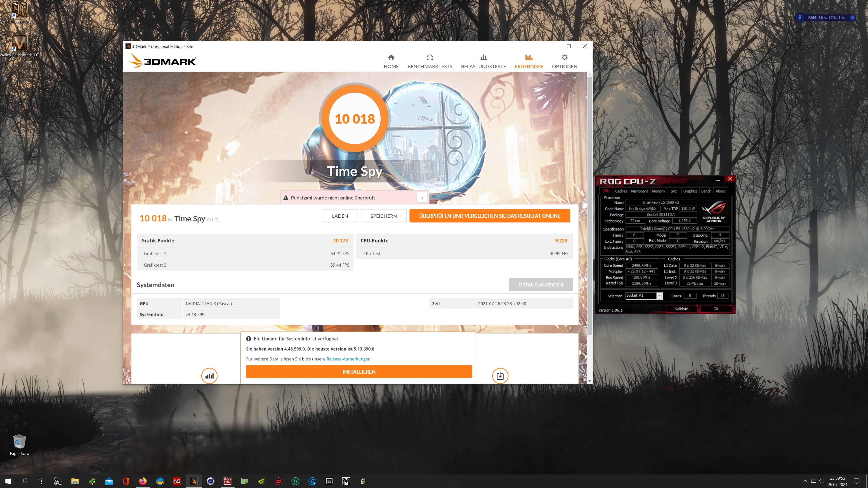Switch to the Mainboard tab in CPU-Z
This screenshot has height=488, width=868.
coord(639,191)
